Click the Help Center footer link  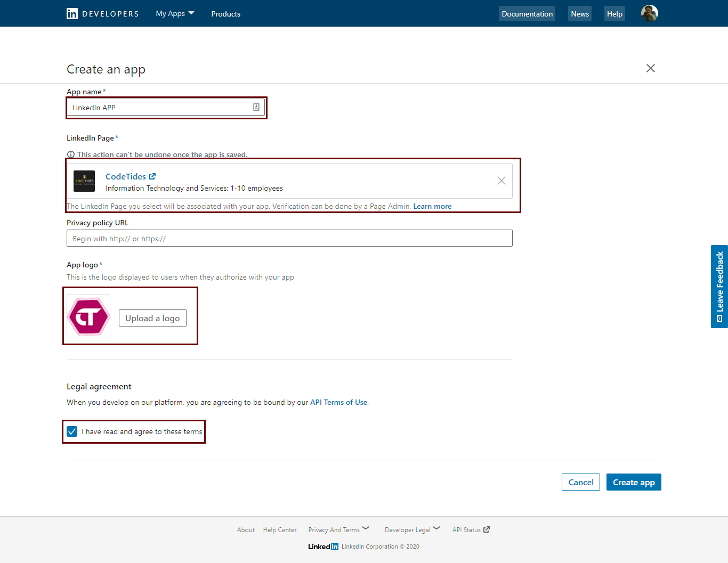(280, 529)
